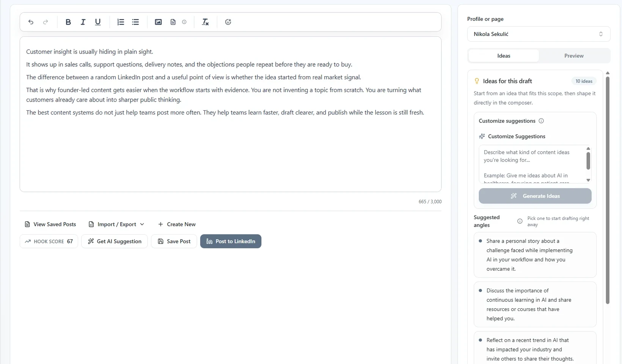Image resolution: width=622 pixels, height=364 pixels.
Task: Click the 10 ideas badge
Action: [x=584, y=81]
